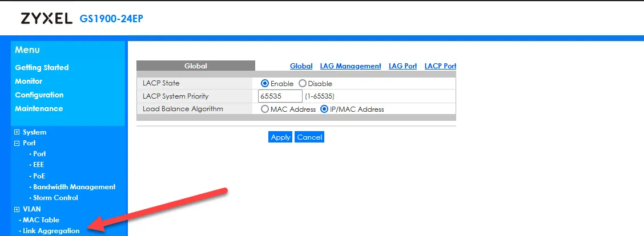
Task: Open the LAG Management tab
Action: pyautogui.click(x=350, y=66)
